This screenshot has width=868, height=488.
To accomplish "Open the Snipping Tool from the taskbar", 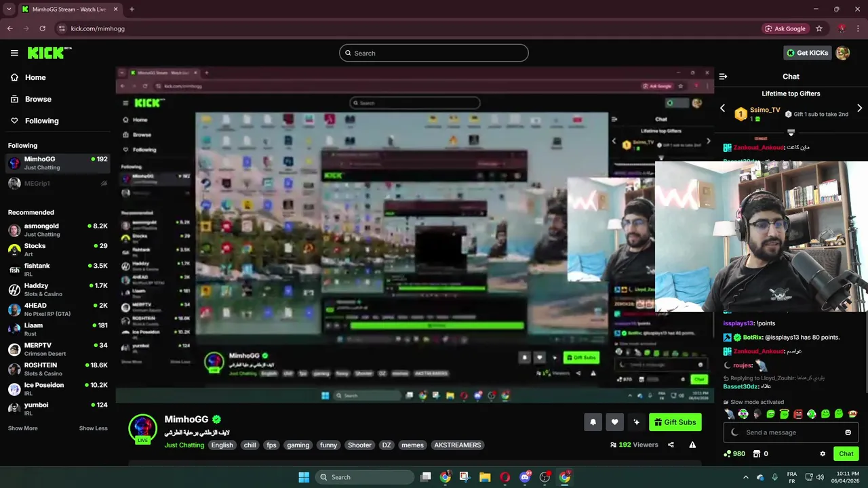I will point(465,477).
